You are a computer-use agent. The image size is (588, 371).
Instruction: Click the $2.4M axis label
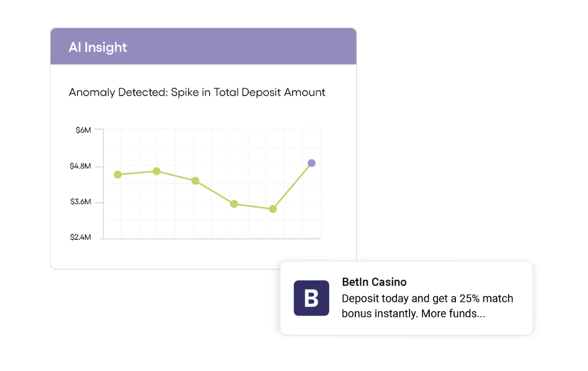coord(80,238)
